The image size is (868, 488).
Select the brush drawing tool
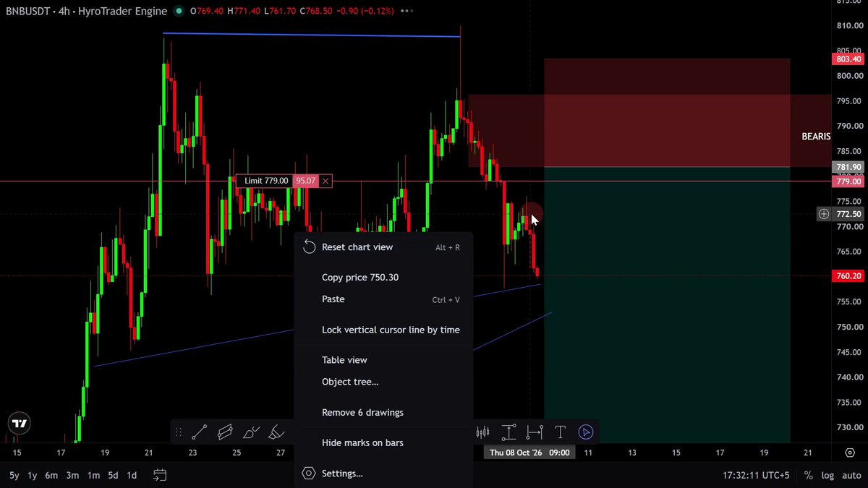pos(251,432)
